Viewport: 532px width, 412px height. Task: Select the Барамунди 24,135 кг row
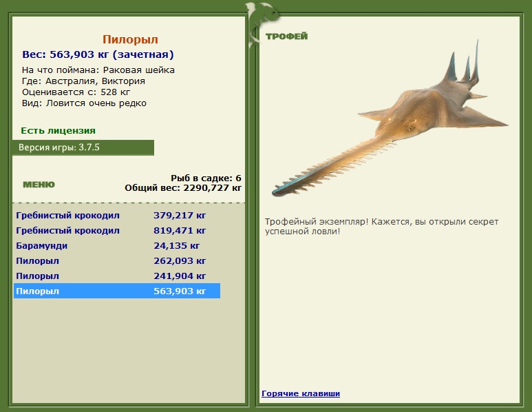pos(117,245)
